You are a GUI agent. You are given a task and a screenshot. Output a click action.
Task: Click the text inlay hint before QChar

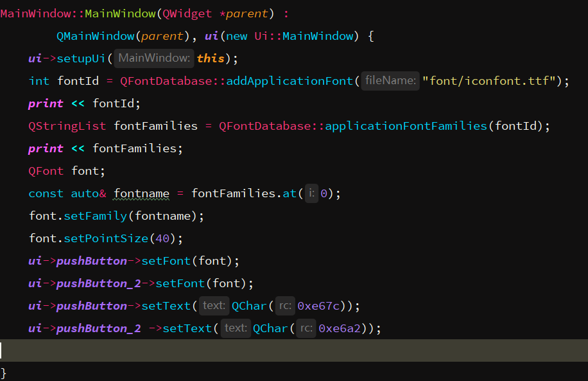[x=214, y=305]
